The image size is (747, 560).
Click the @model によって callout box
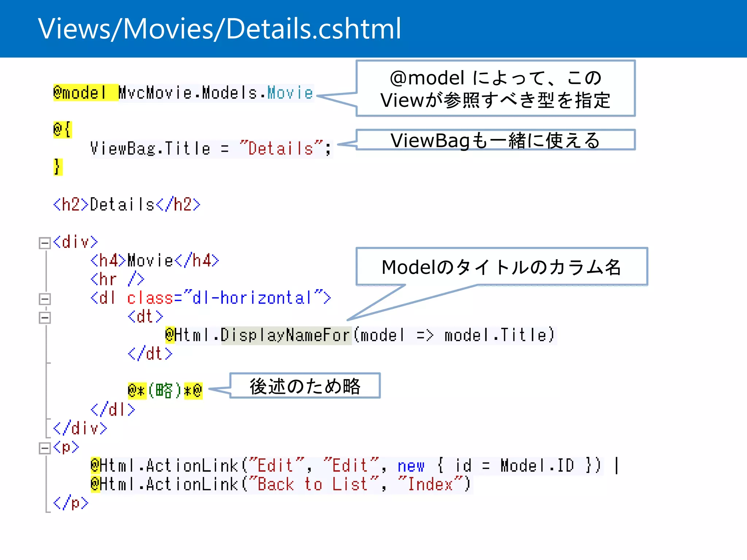tap(496, 89)
